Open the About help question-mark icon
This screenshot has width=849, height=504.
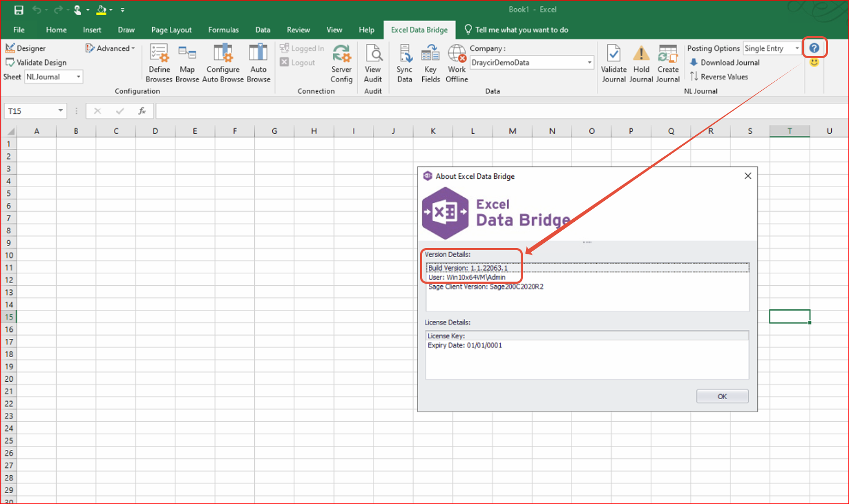click(814, 48)
